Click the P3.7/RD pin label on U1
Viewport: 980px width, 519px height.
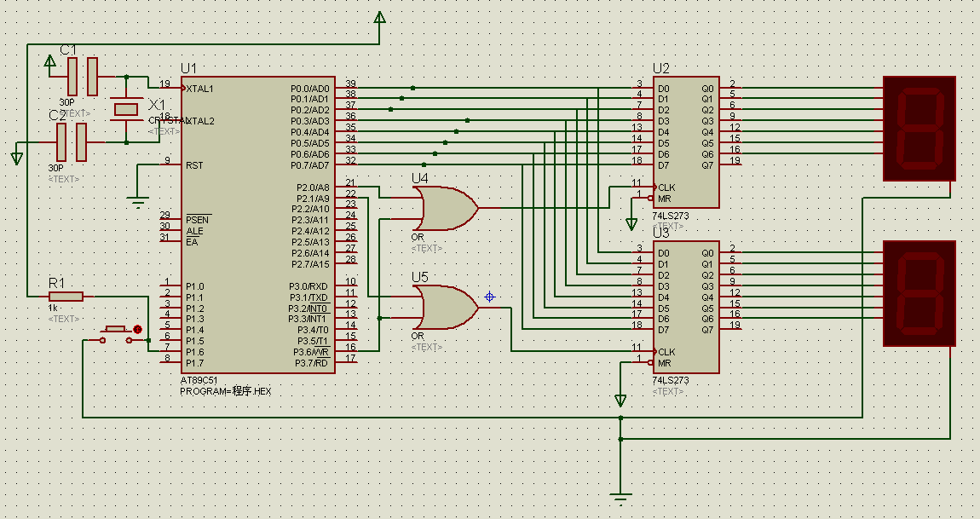pyautogui.click(x=311, y=363)
